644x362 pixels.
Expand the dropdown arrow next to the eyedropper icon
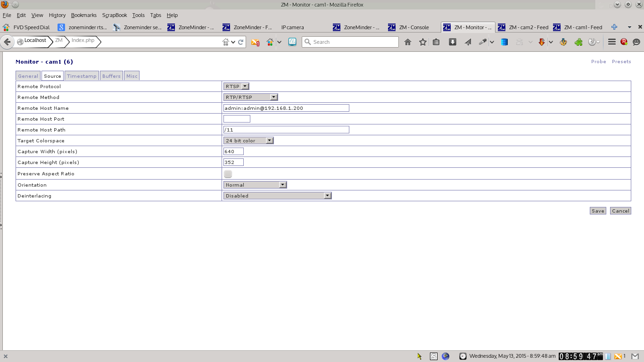tap(492, 42)
